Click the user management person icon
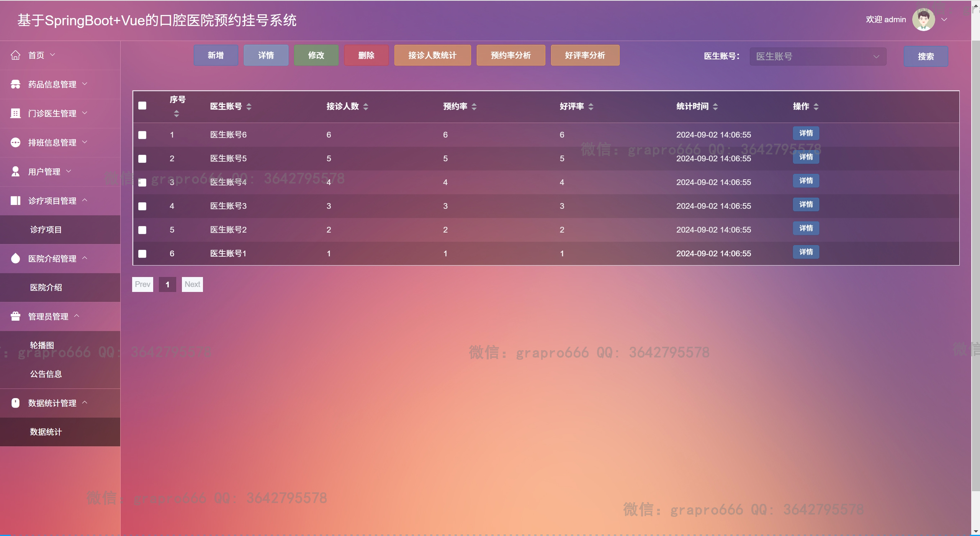 pos(15,172)
